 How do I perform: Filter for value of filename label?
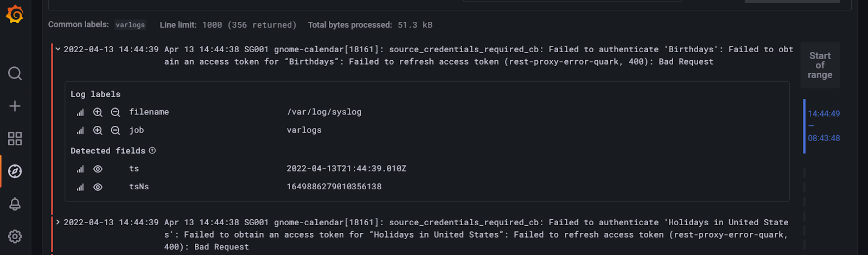coord(98,112)
